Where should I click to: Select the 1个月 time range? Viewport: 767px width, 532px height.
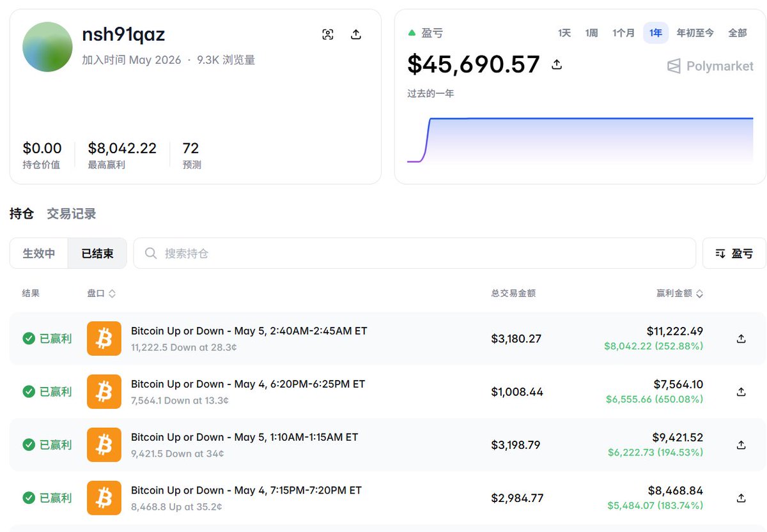624,33
